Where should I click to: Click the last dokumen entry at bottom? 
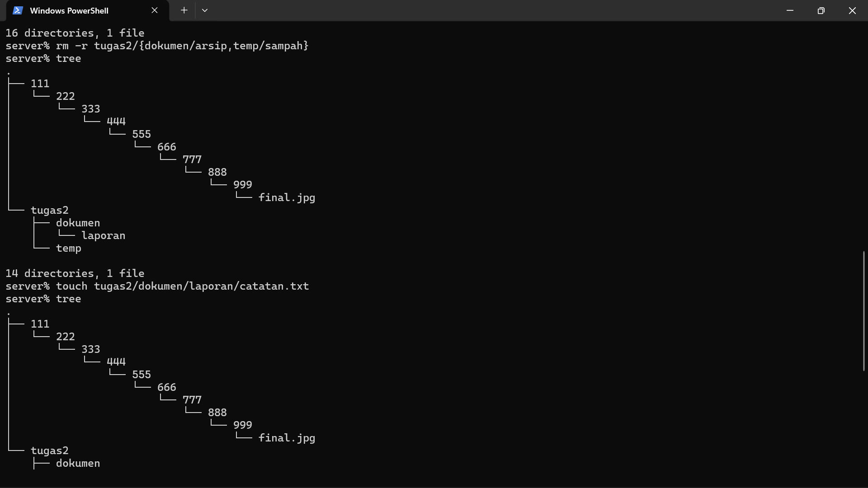point(78,463)
